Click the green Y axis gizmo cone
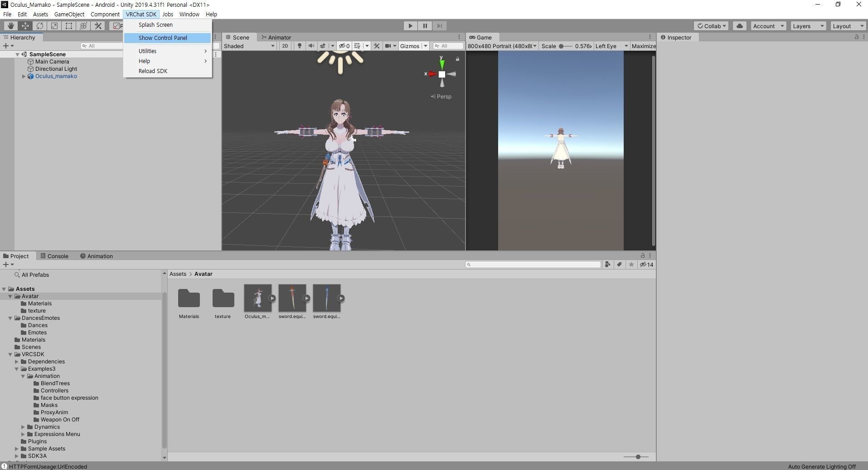This screenshot has width=868, height=470. click(441, 64)
